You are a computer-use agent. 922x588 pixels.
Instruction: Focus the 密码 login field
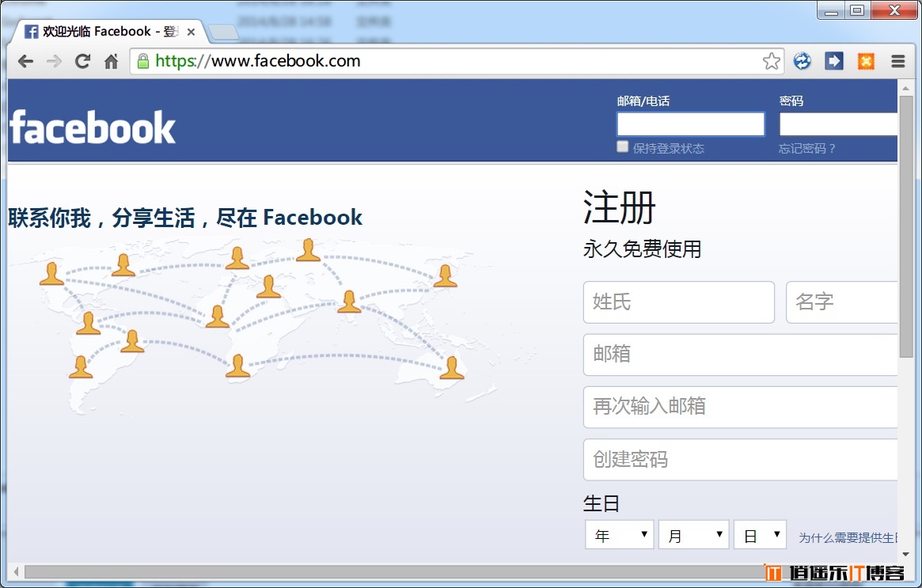(838, 124)
